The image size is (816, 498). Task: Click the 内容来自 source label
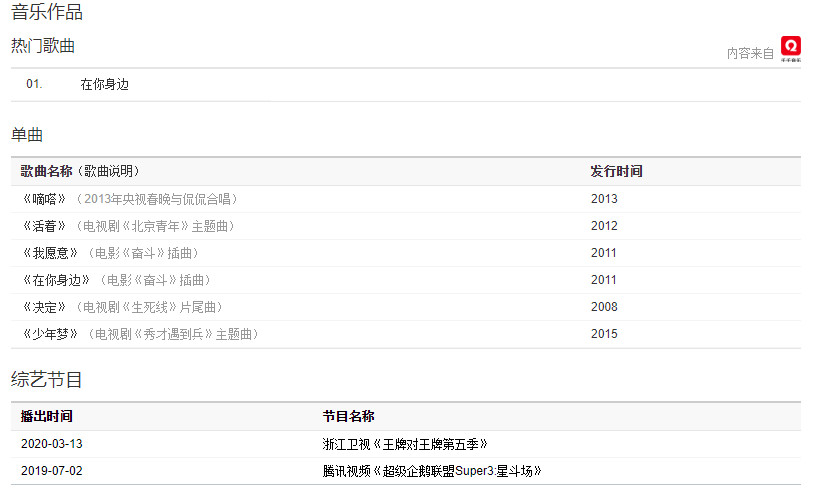pos(750,53)
